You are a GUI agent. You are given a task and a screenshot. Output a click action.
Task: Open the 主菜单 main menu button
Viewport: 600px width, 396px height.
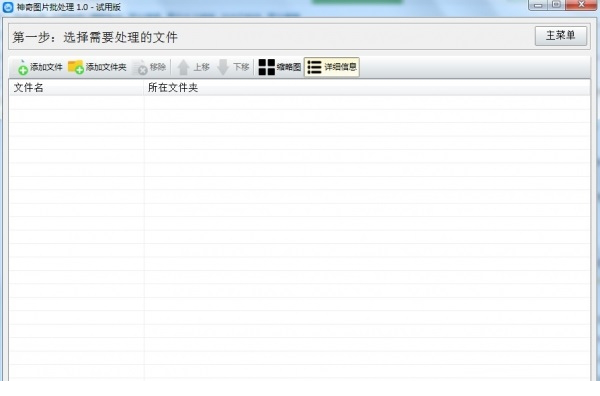561,36
